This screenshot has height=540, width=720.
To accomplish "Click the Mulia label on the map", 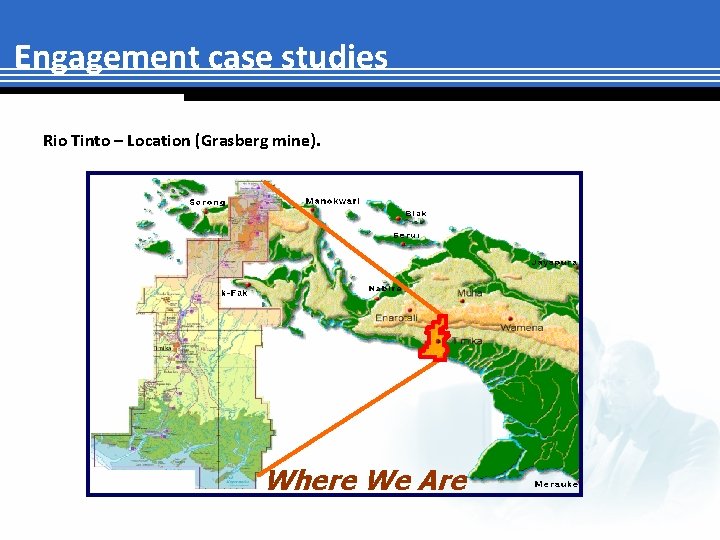I will click(469, 293).
